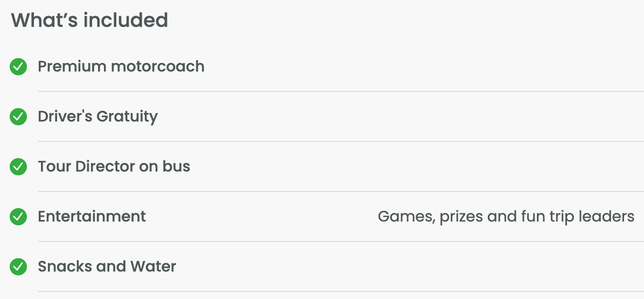Select the Premium motorcoach label
Screen dimensions: 644x299
click(121, 67)
